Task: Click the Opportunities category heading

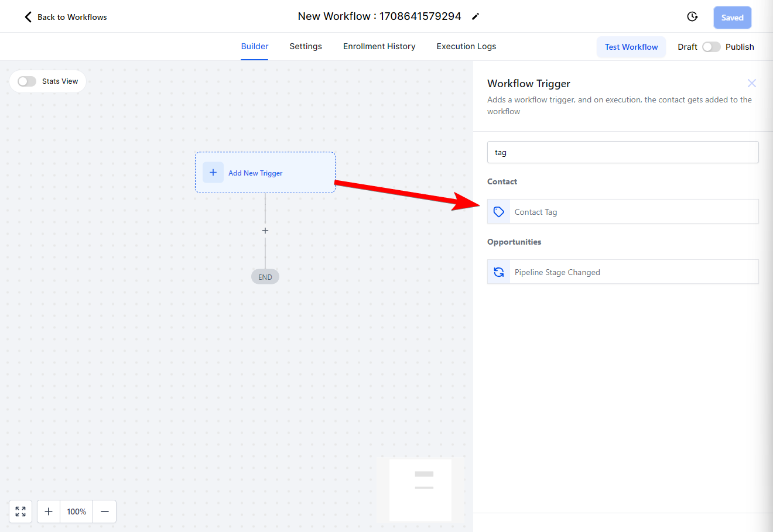Action: [514, 242]
